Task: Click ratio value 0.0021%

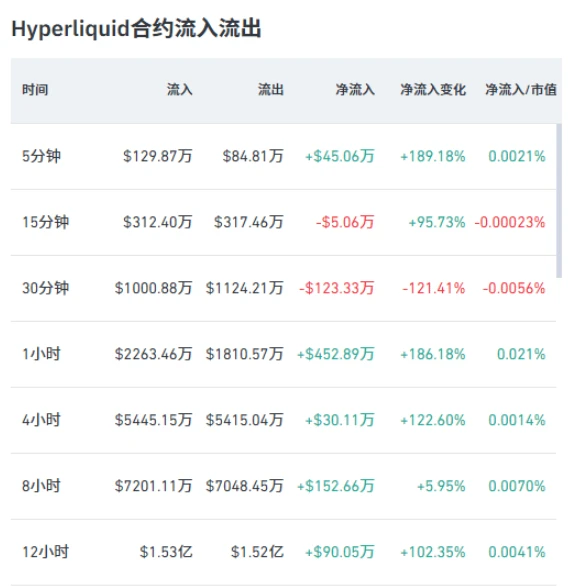Action: coord(517,156)
